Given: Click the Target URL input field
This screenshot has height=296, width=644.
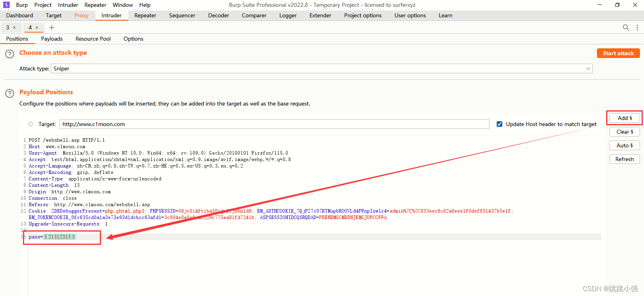Looking at the screenshot, I should (275, 124).
